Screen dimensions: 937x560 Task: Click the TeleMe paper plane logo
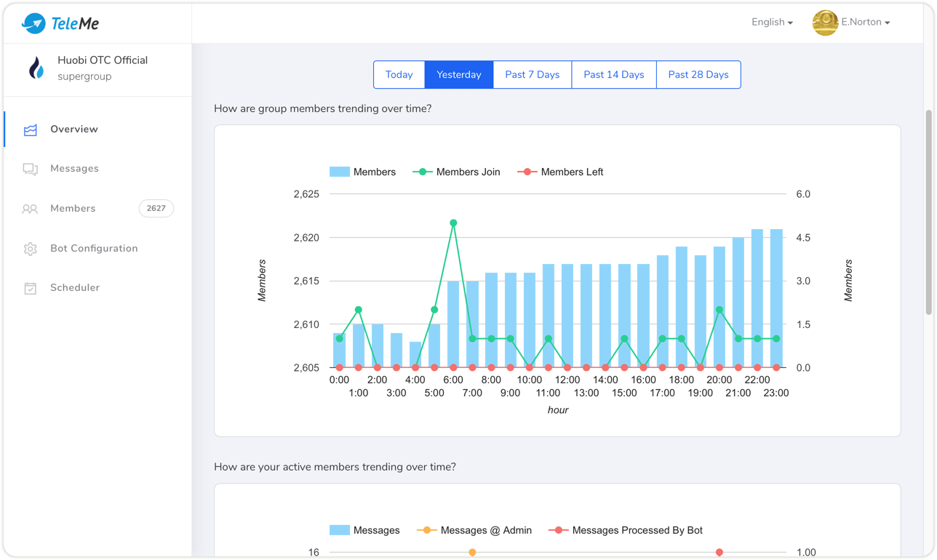pos(33,23)
